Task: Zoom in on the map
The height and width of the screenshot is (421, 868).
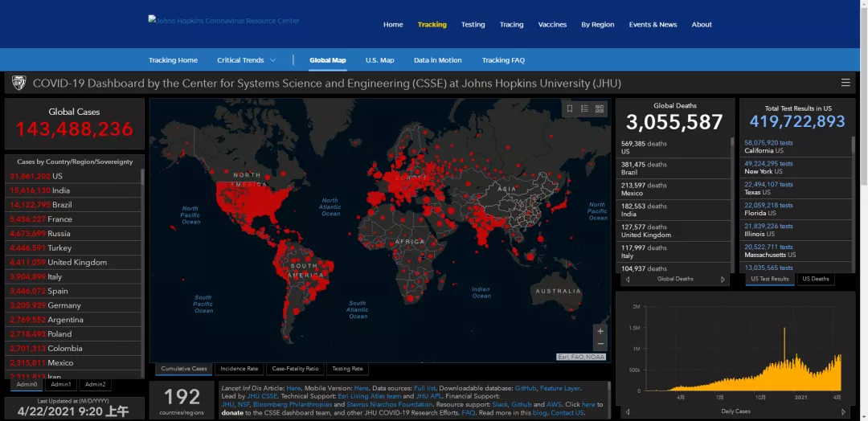Action: 600,331
